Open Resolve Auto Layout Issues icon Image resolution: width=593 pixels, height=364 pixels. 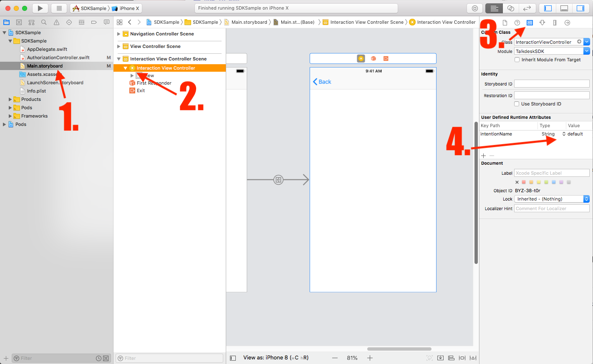click(473, 358)
